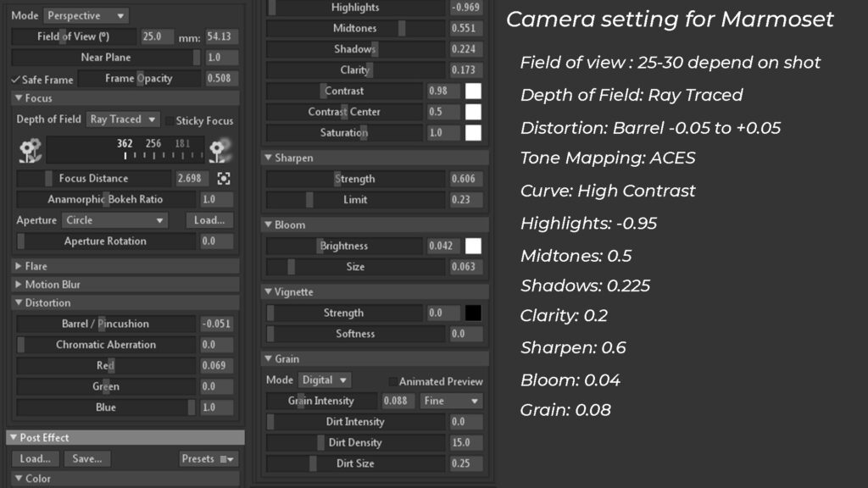The image size is (868, 488).
Task: Click the Grain Intensity slider
Action: coord(321,401)
